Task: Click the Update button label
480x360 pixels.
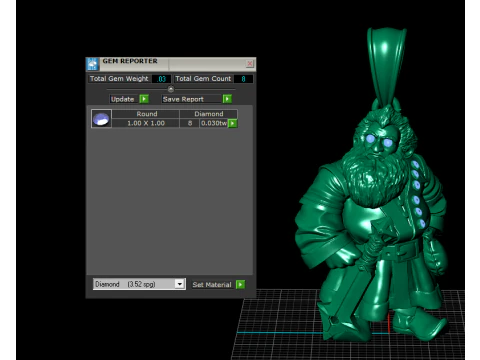Action: (123, 99)
